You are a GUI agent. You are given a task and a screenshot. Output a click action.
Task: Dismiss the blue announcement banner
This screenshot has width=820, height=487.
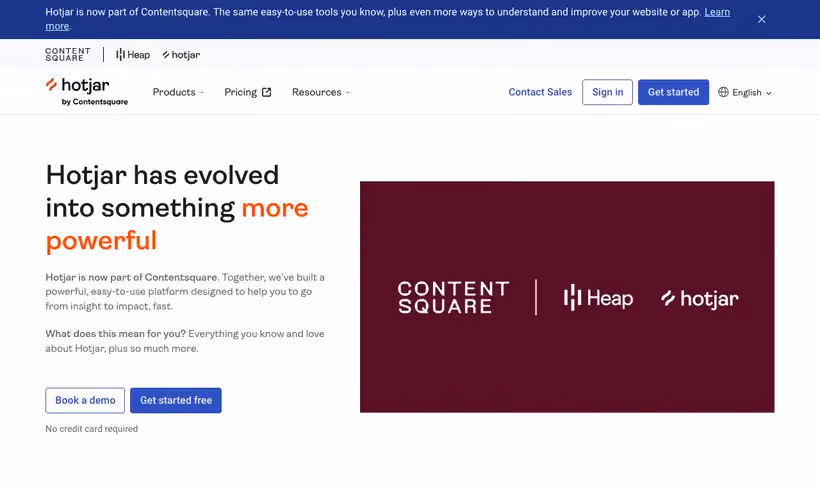[761, 19]
